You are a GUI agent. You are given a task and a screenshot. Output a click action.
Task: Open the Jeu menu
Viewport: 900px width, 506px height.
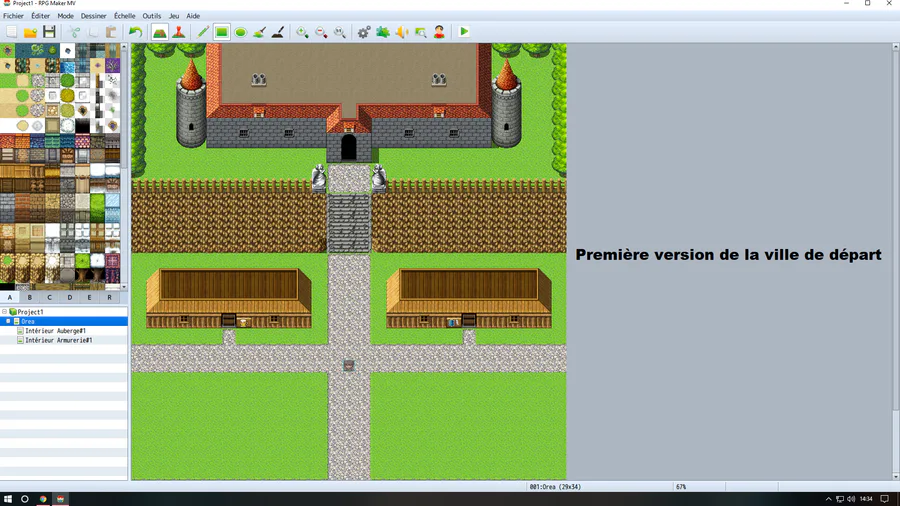click(174, 16)
